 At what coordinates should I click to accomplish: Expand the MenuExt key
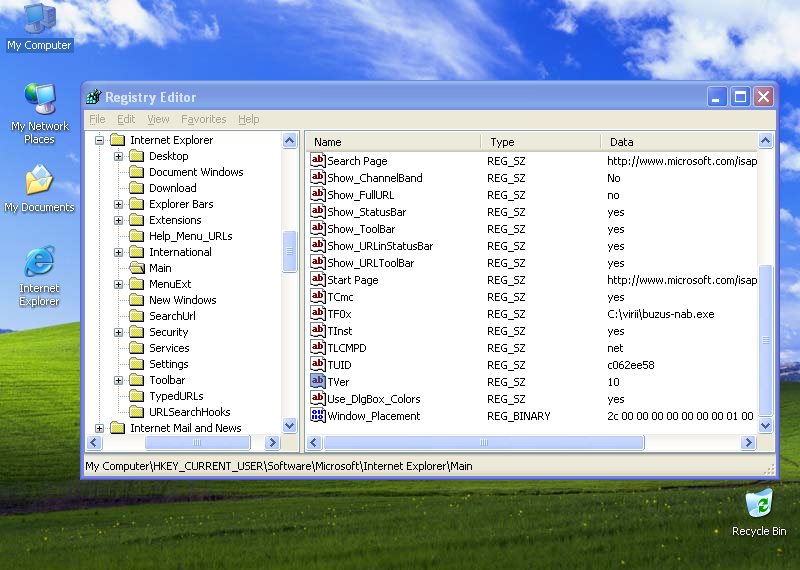(118, 284)
